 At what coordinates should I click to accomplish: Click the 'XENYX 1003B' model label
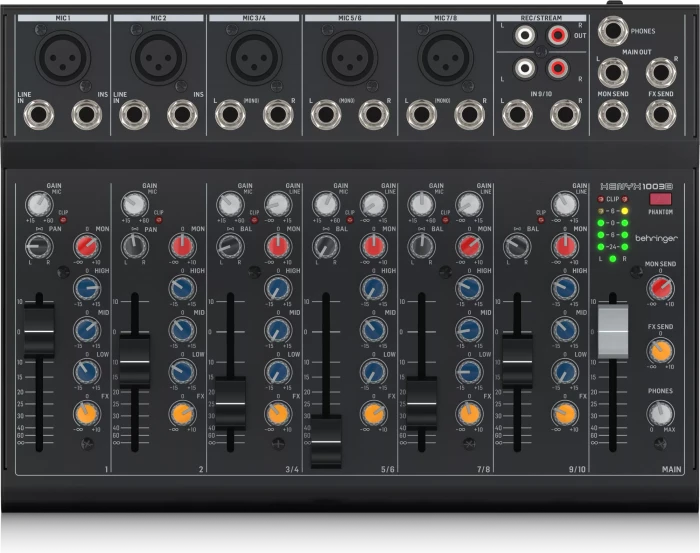coord(636,187)
